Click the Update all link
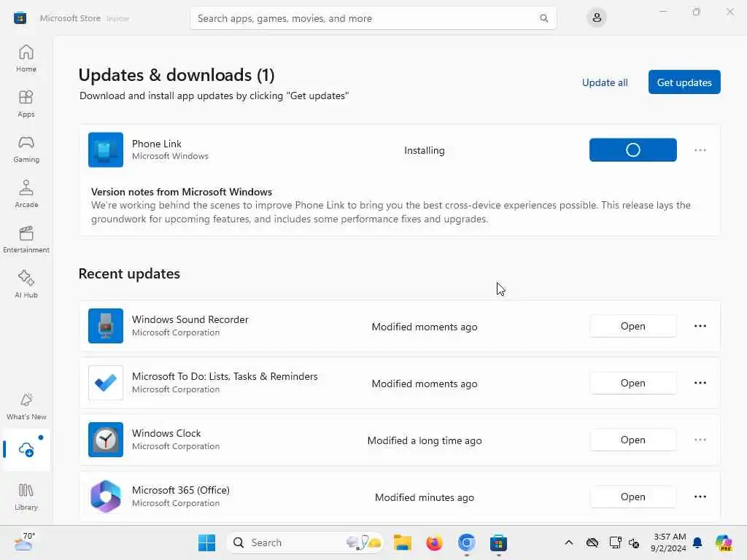The height and width of the screenshot is (560, 747). point(605,83)
